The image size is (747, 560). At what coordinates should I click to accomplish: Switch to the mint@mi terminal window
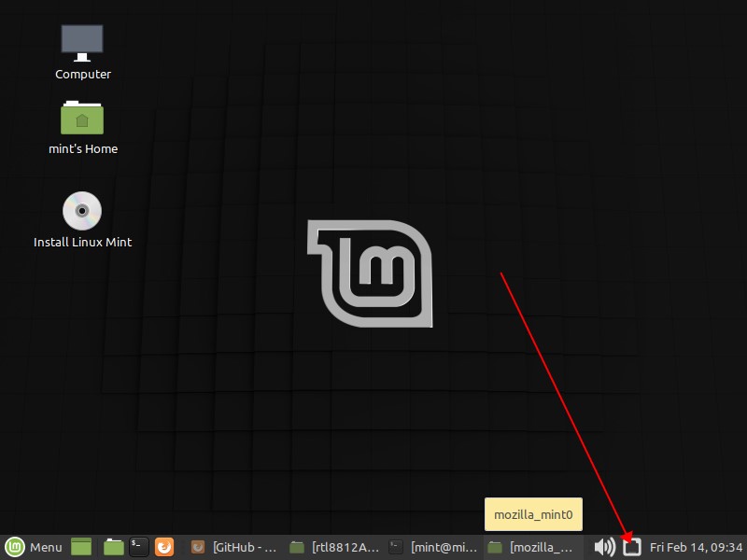(x=433, y=547)
